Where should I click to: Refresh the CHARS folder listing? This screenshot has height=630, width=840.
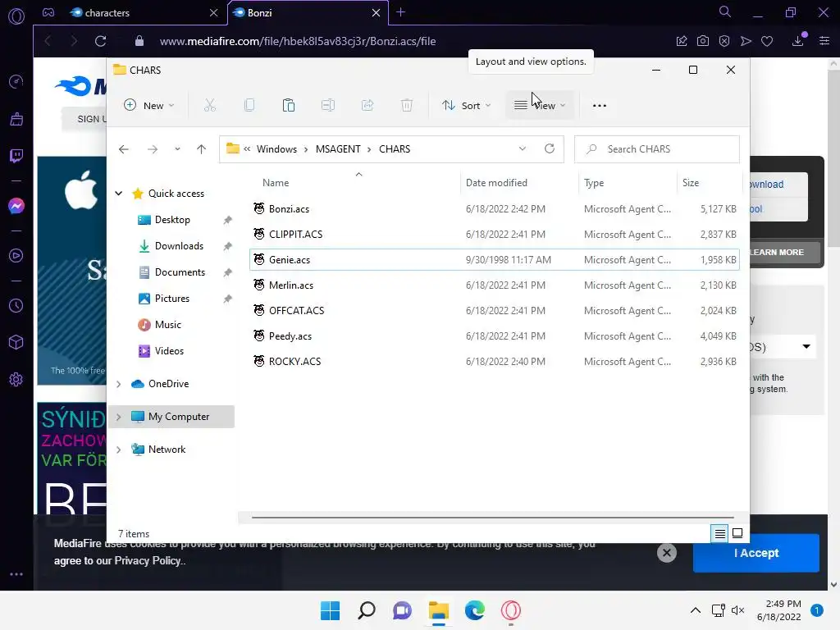(x=550, y=148)
